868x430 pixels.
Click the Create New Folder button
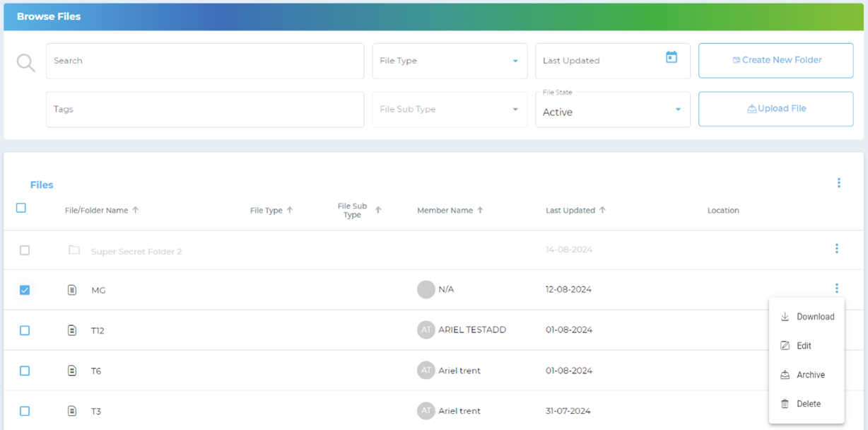click(775, 61)
